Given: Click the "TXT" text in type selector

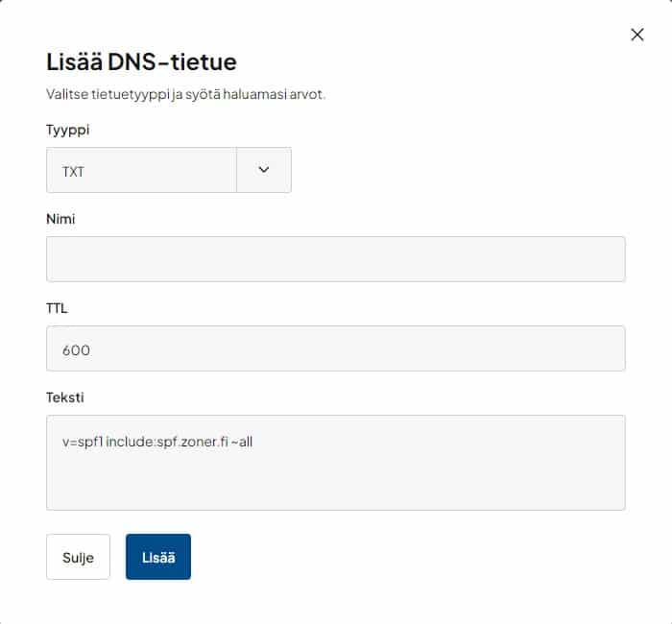Looking at the screenshot, I should (74, 171).
